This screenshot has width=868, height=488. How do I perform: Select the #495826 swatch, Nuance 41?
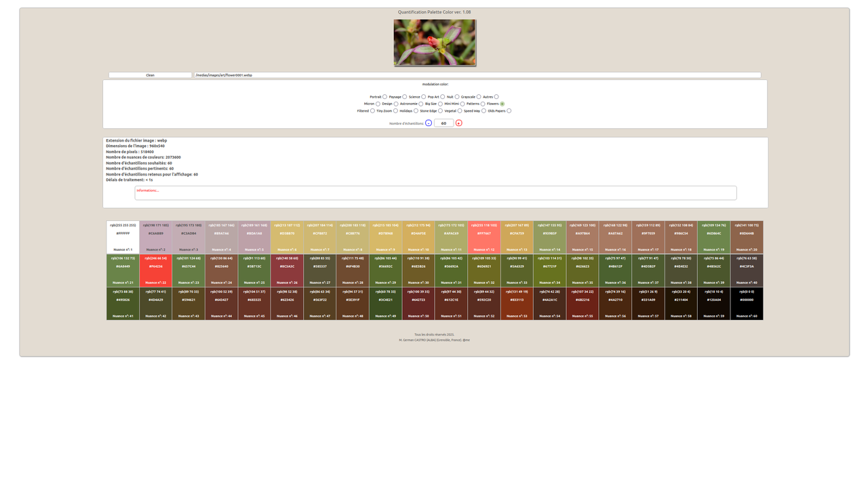(x=123, y=304)
